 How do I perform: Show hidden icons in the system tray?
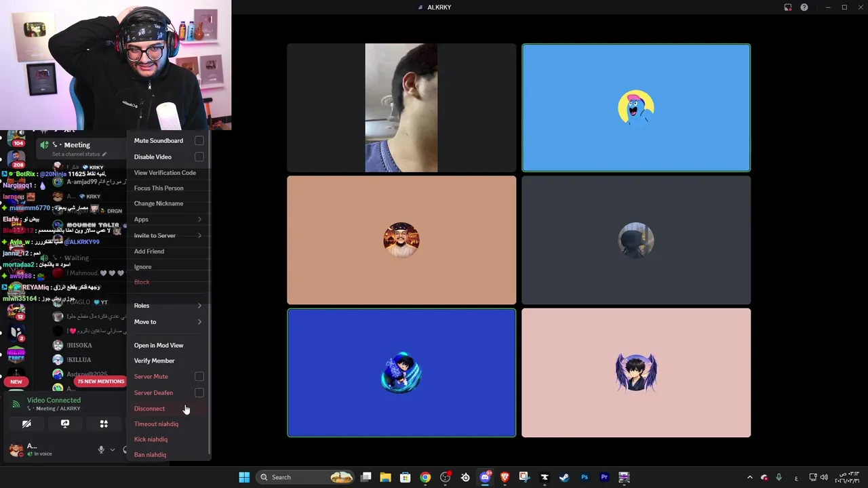(749, 477)
